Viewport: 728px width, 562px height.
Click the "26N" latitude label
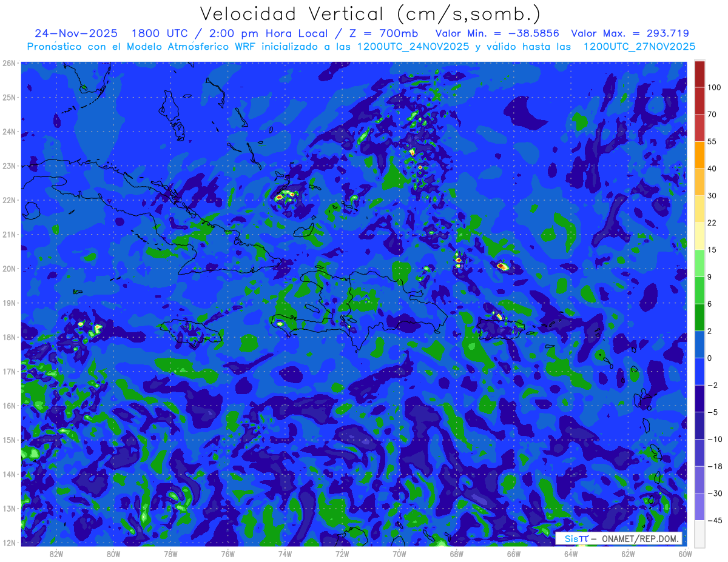pyautogui.click(x=8, y=62)
